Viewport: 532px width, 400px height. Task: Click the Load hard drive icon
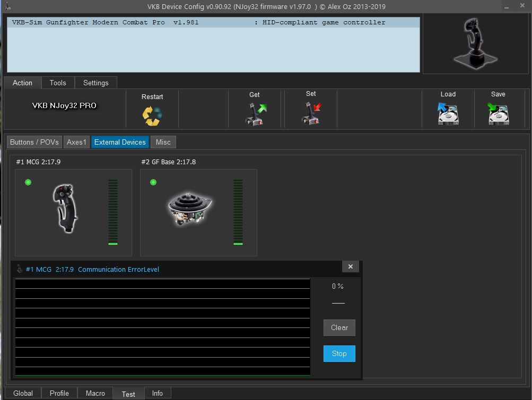tap(448, 114)
